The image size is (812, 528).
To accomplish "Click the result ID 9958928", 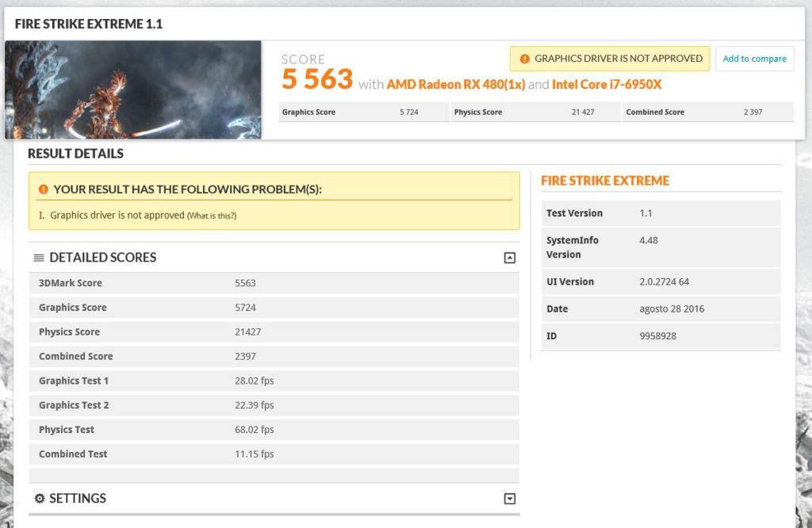I will (657, 336).
